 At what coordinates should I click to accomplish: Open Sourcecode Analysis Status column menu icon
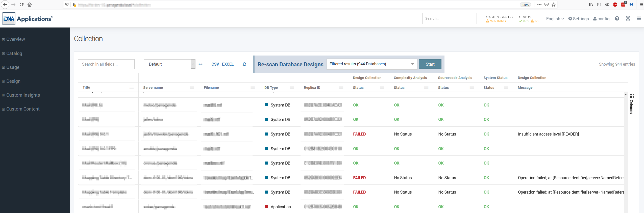point(472,87)
